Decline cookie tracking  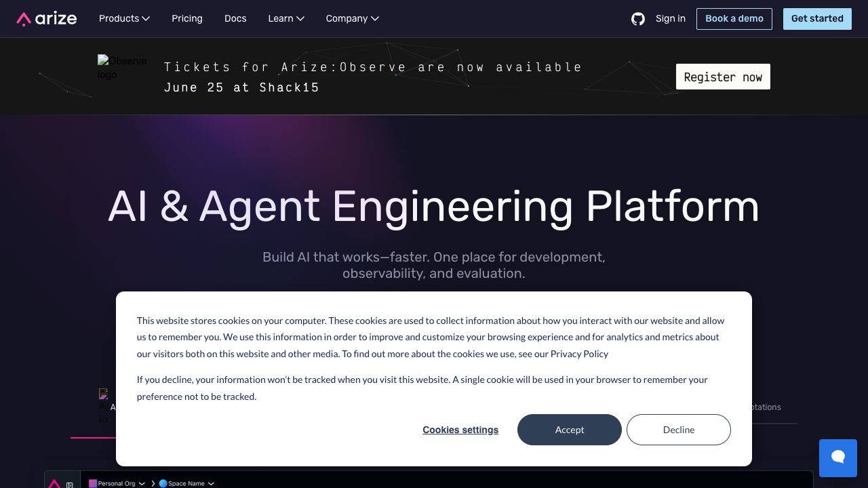(678, 430)
